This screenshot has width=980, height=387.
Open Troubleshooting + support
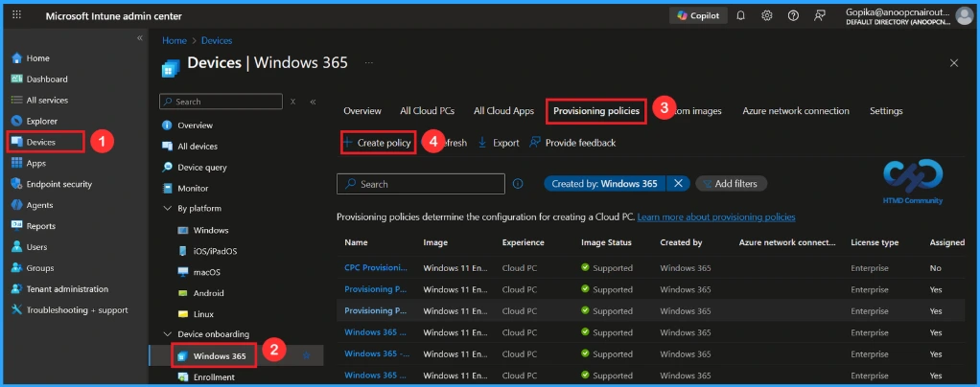(77, 310)
